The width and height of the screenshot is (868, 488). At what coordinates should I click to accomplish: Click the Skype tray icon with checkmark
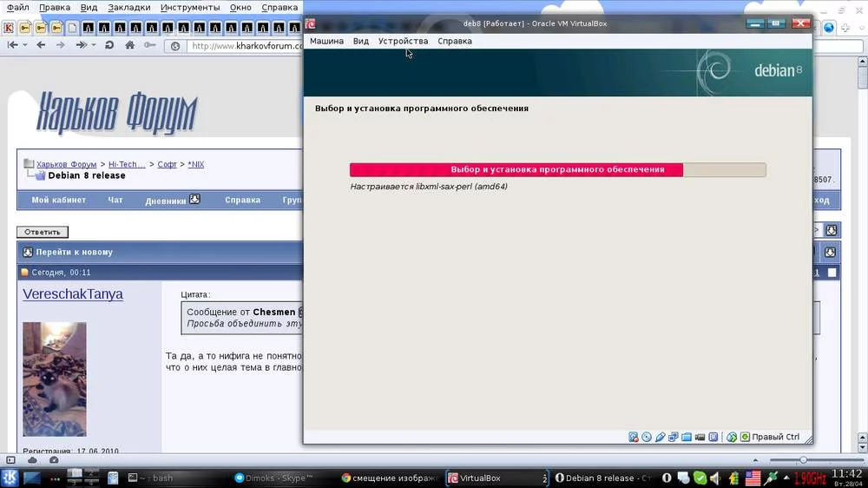tap(700, 478)
